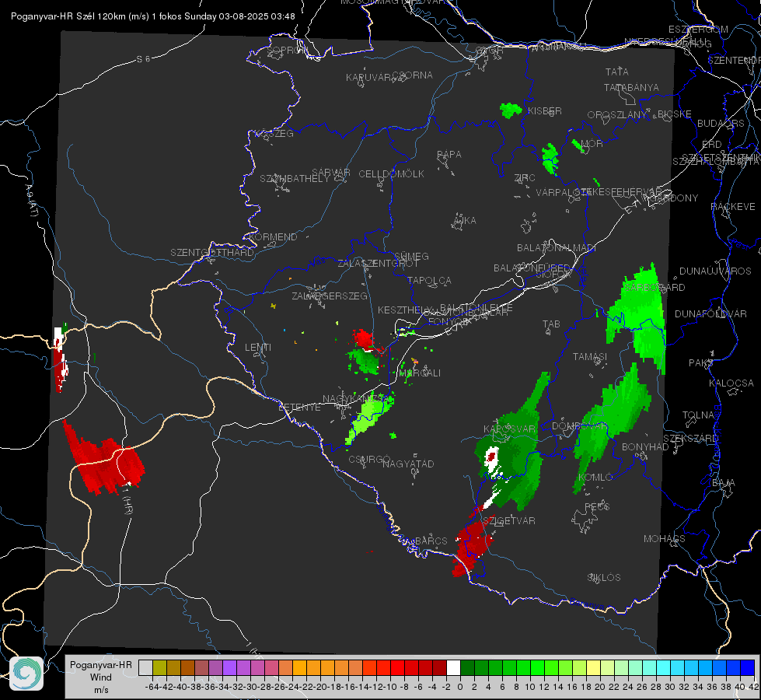Click the SZENTGOTTHARD label
The image size is (761, 700).
[x=212, y=253]
